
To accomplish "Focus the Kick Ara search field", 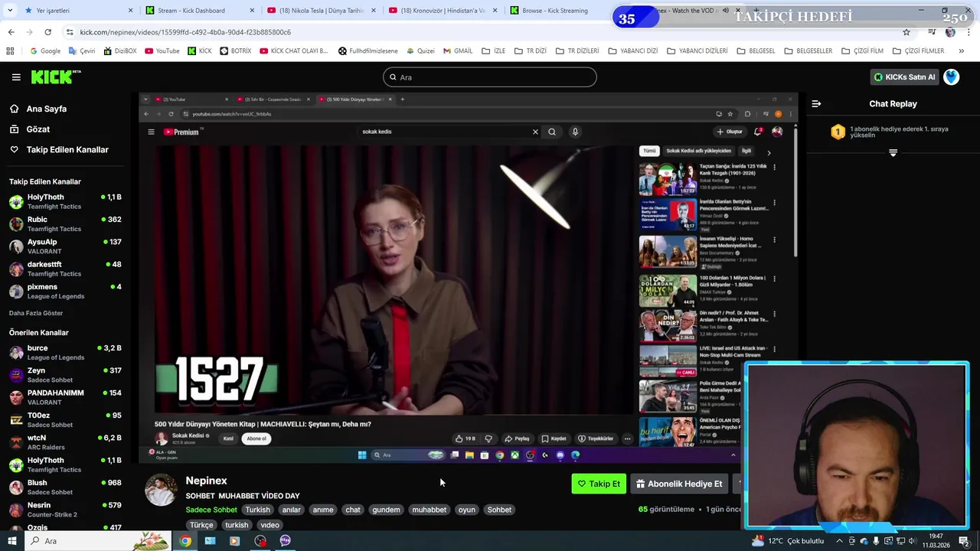I will (x=490, y=77).
